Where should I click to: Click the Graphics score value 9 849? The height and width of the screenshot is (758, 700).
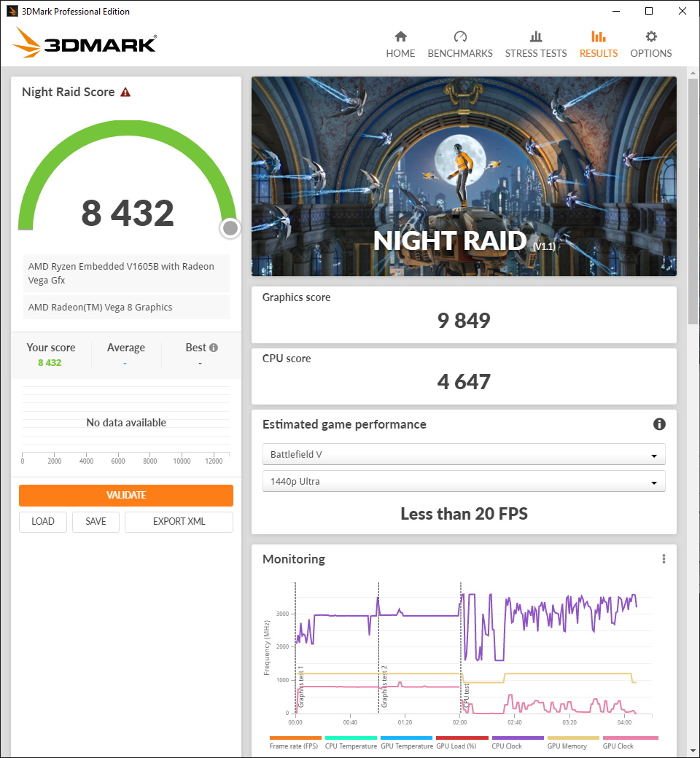click(x=464, y=320)
